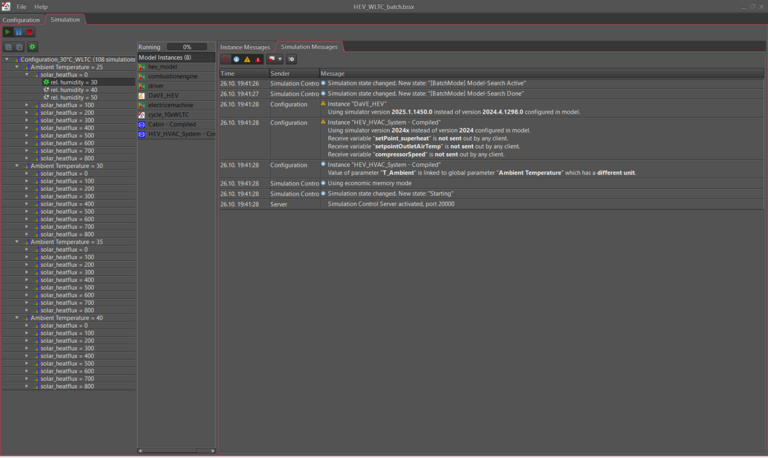
Task: Click the info icon of the T_Ambient message
Action: (x=323, y=164)
